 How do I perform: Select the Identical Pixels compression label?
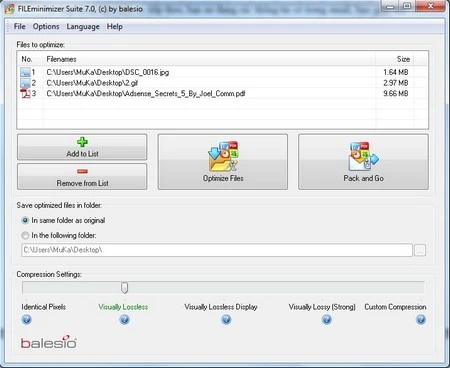click(43, 307)
